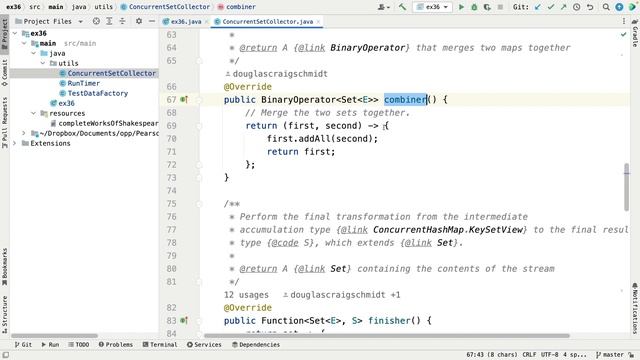Run with coverage icon
Viewport: 640px width, 360px height.
click(x=487, y=7)
